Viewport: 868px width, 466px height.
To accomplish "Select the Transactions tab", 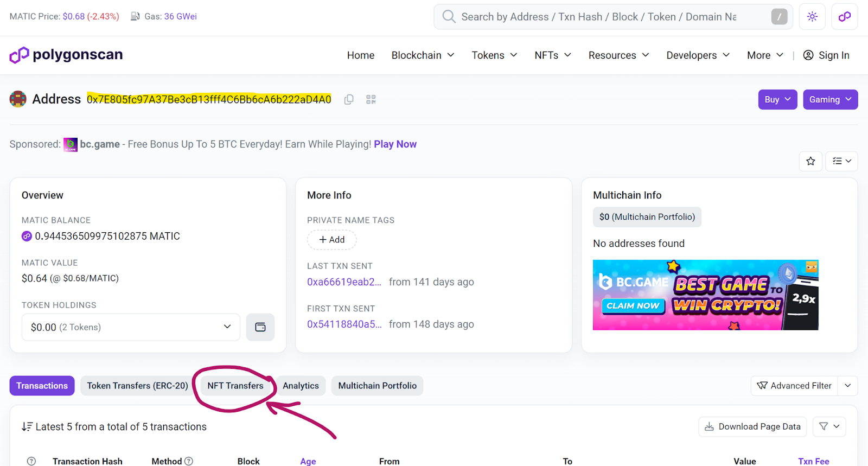I will coord(42,386).
